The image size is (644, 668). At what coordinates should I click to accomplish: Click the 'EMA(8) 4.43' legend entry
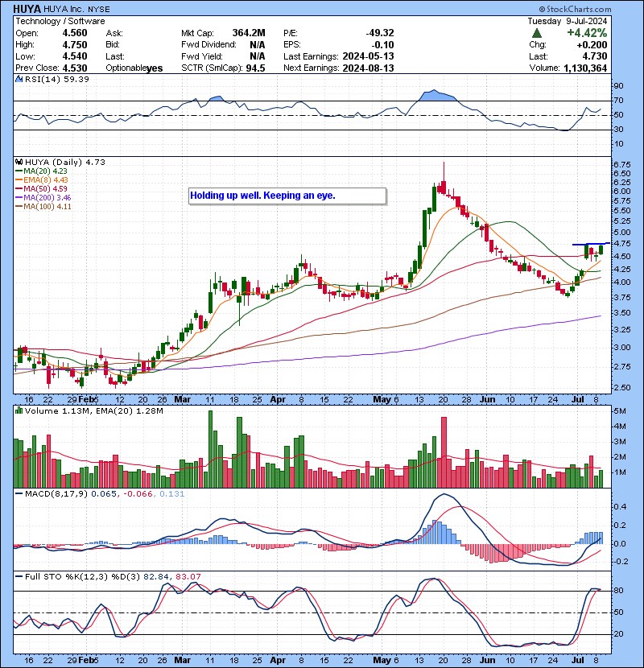click(46, 180)
